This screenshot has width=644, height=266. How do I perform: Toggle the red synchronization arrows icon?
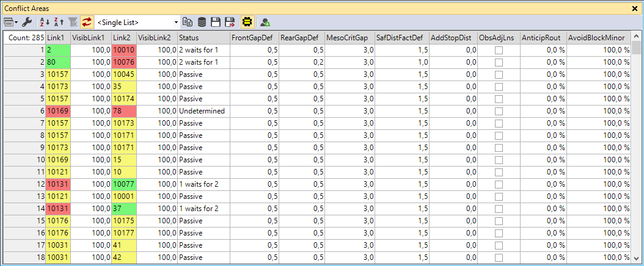(87, 22)
